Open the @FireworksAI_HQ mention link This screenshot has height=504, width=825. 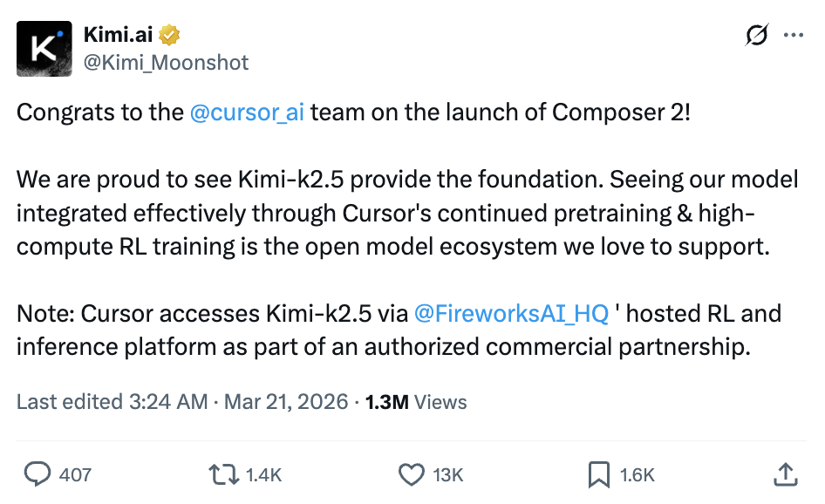[x=511, y=314]
